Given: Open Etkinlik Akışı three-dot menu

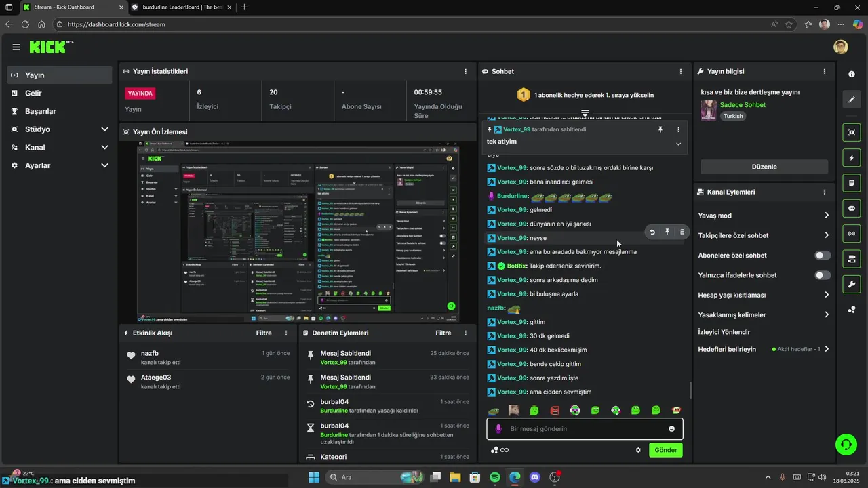Looking at the screenshot, I should (286, 333).
